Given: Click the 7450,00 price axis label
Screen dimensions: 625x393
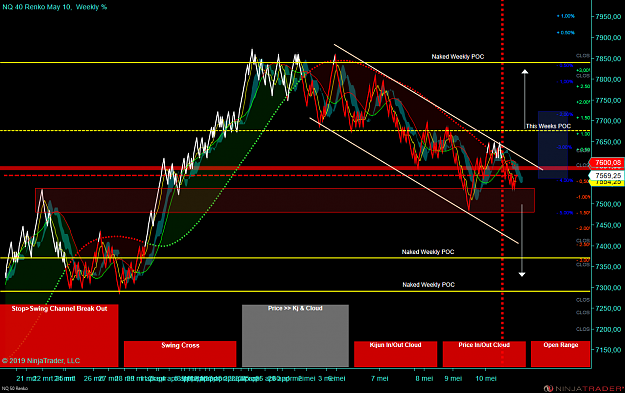Looking at the screenshot, I should [608, 225].
